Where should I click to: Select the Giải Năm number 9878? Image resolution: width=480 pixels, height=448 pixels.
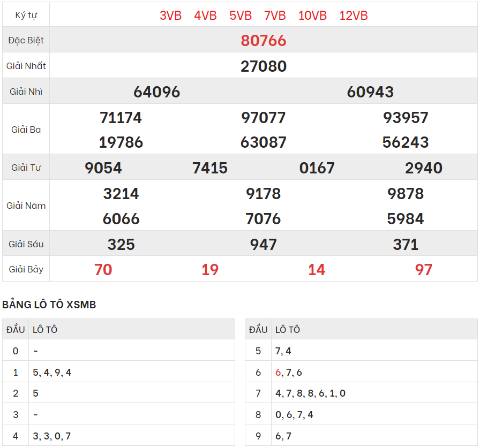(x=406, y=194)
